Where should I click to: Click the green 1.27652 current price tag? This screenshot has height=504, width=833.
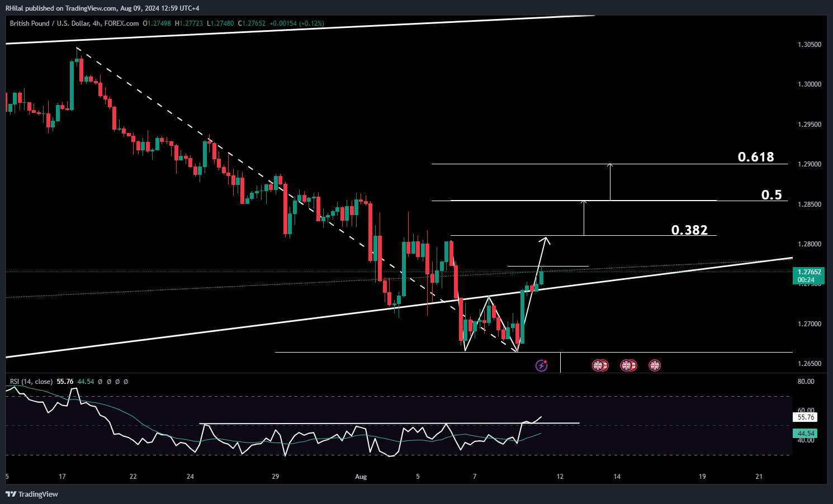click(x=808, y=275)
